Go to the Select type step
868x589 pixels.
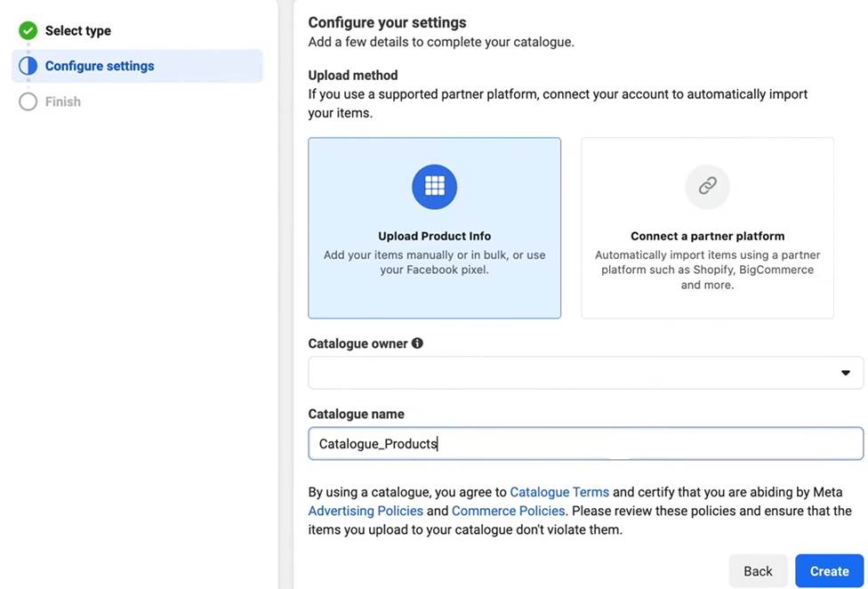tap(78, 31)
